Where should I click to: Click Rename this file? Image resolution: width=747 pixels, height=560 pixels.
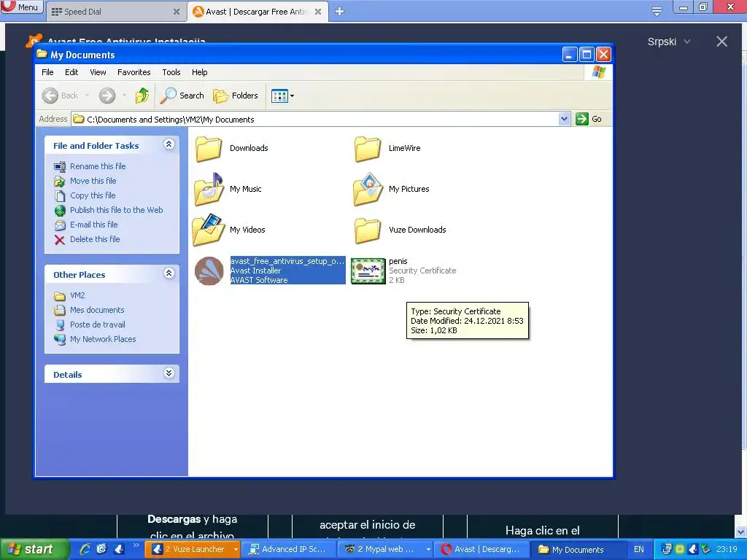pos(98,166)
